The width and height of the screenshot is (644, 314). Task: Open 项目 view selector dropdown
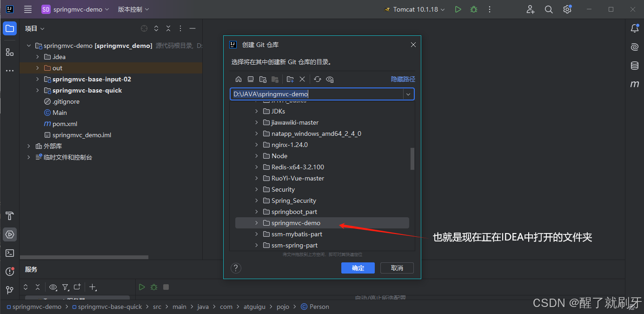[35, 28]
